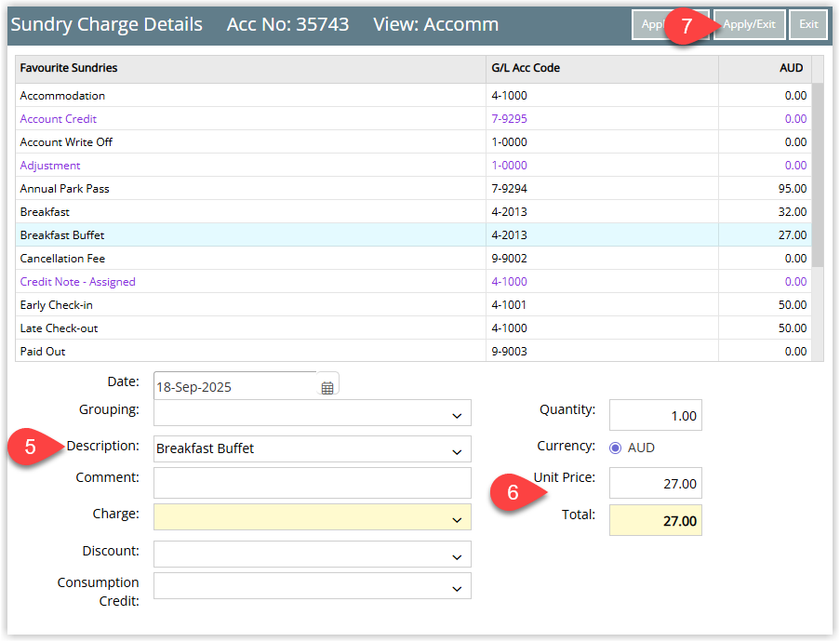Select the highlighted Breakfast Buffet row
This screenshot has height=642, width=840.
point(413,235)
